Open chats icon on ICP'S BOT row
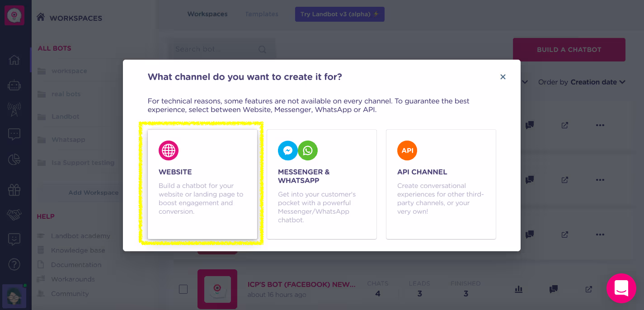 [x=554, y=289]
